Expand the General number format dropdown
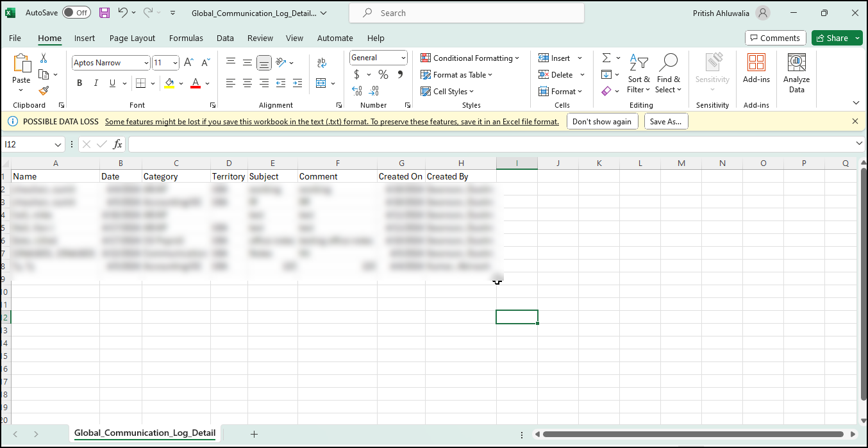 (403, 58)
